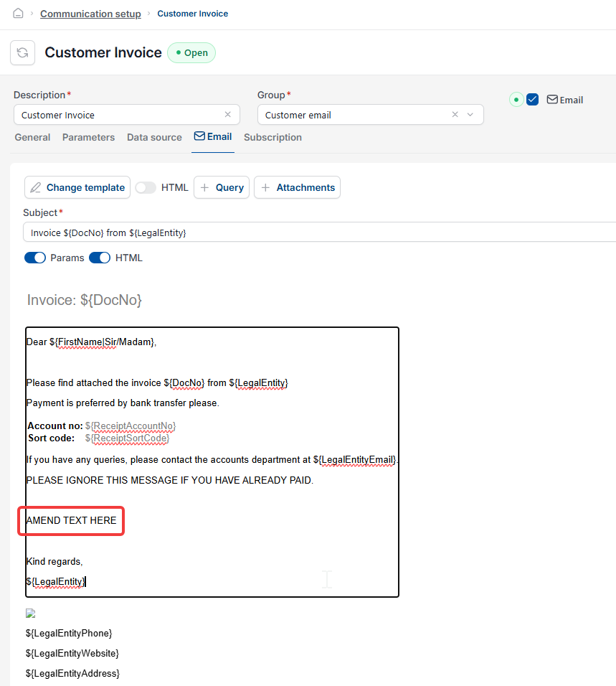The width and height of the screenshot is (616, 686).
Task: Click Change template button
Action: coord(77,188)
